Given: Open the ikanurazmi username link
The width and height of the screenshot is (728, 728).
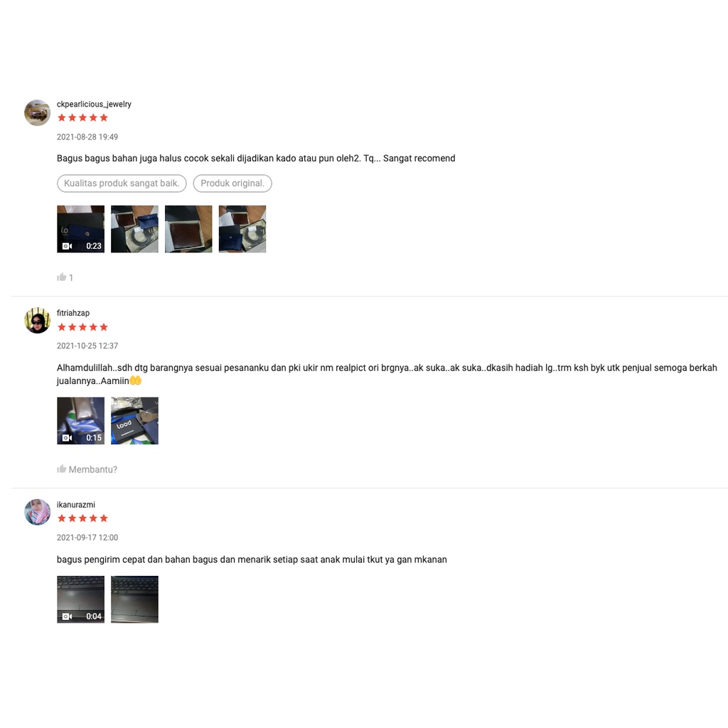Looking at the screenshot, I should 75,505.
